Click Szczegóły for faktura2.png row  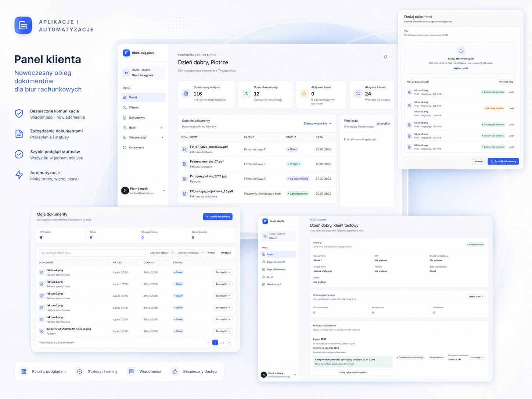223,272
